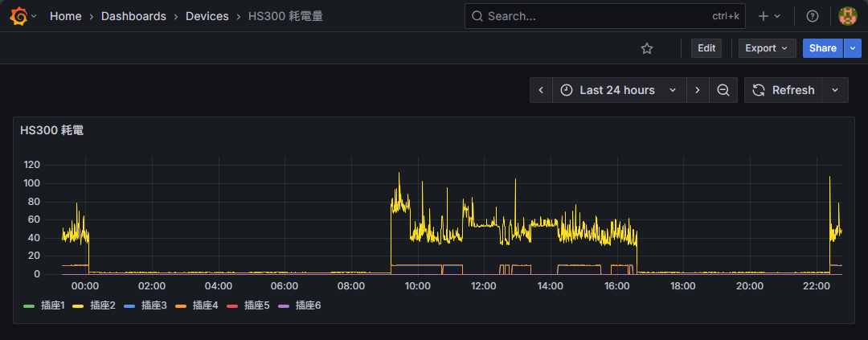Open the refresh interval dropdown arrow
Screen dimensions: 868x340
pyautogui.click(x=836, y=90)
